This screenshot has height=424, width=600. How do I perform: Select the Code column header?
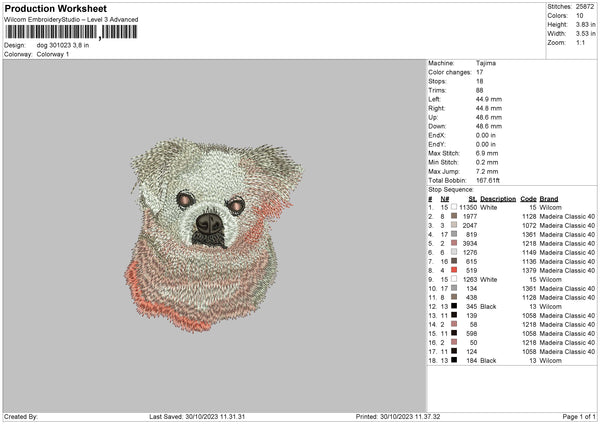click(528, 198)
